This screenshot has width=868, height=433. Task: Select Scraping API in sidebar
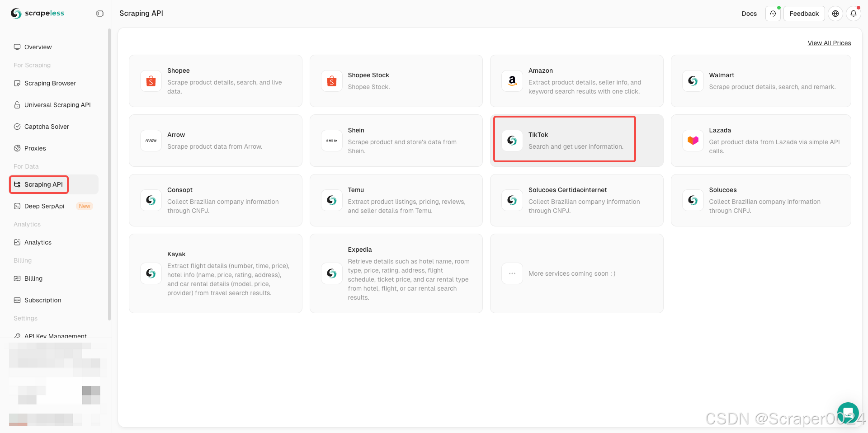click(54, 184)
